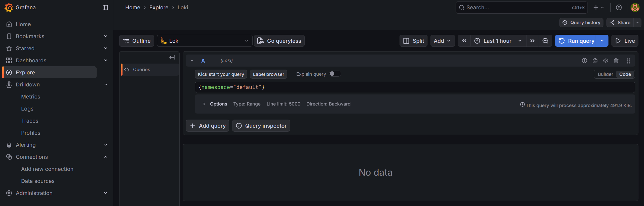The width and height of the screenshot is (644, 206).
Task: Open the help question mark icon in header
Action: click(619, 8)
